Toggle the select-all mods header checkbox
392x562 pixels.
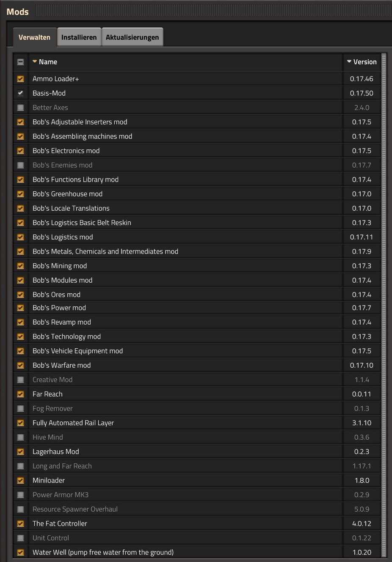(20, 62)
